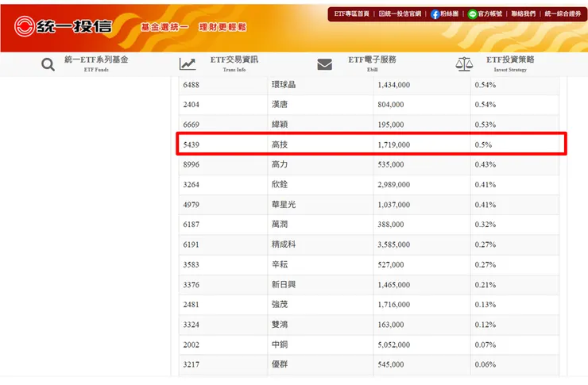
Task: Click share count 163,000
Action: click(x=390, y=325)
